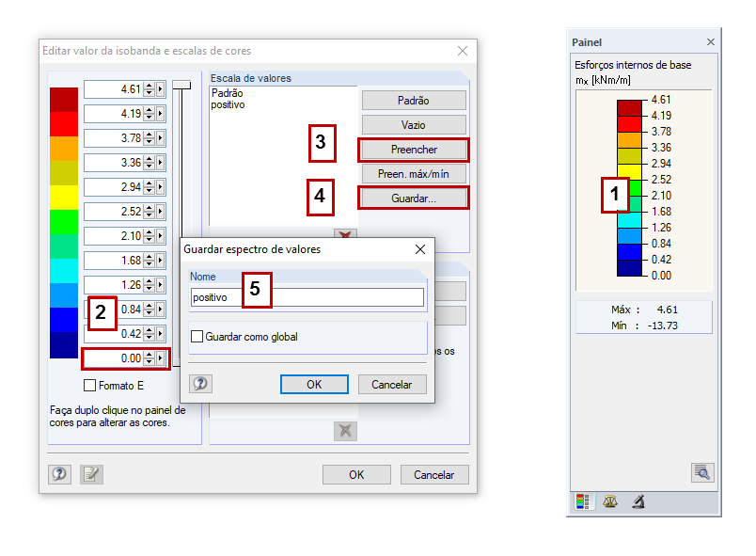The image size is (756, 556).
Task: Click the 0.00 value input field
Action: coord(114,358)
